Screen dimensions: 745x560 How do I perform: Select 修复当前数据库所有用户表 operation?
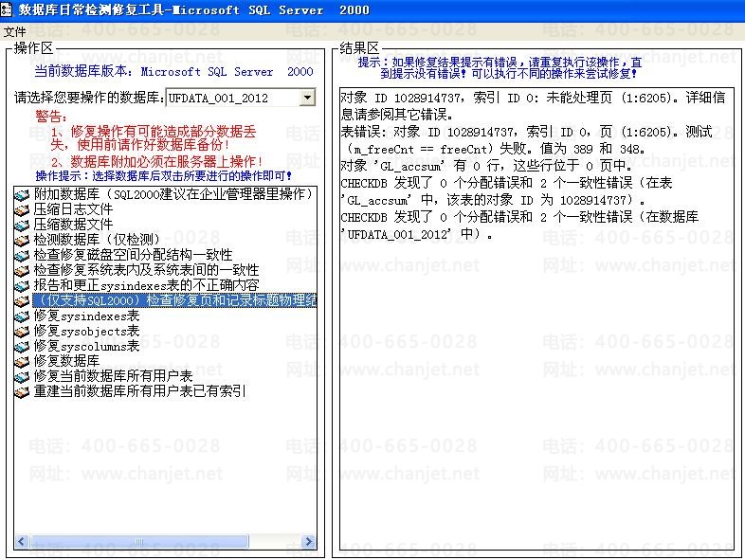[113, 376]
